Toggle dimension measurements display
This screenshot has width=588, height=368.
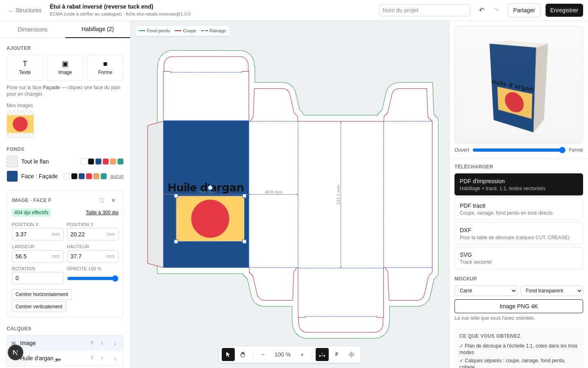coord(322,355)
